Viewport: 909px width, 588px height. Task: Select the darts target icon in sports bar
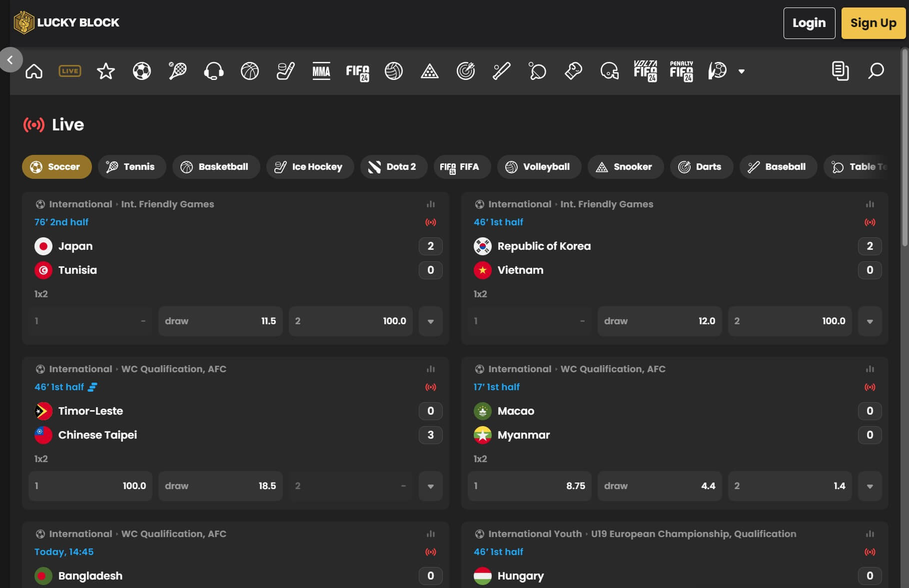click(466, 71)
